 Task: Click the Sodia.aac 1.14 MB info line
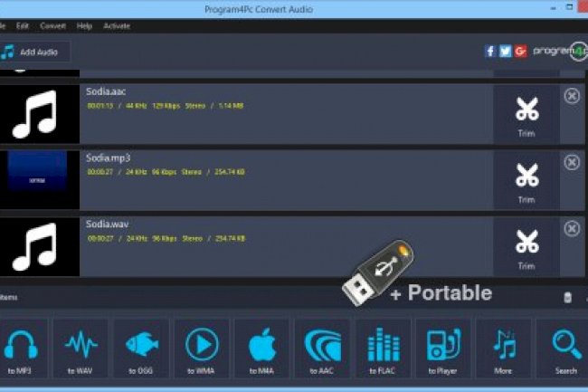click(166, 106)
